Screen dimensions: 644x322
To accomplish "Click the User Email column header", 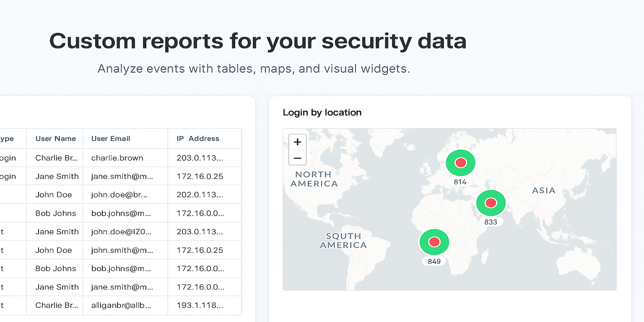I will (111, 139).
